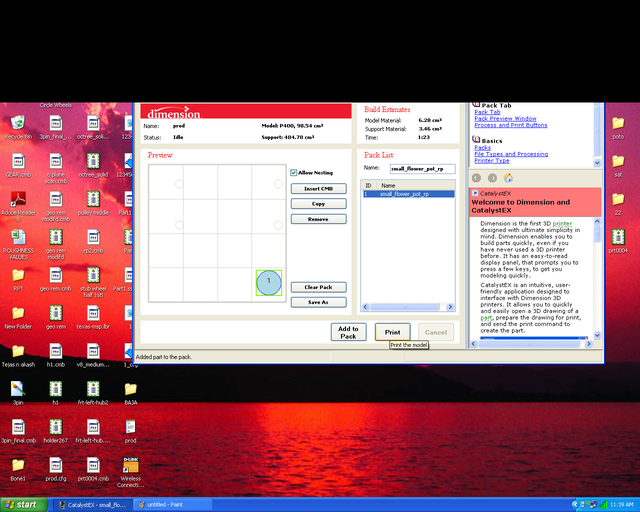This screenshot has height=512, width=640.
Task: Select the Adobe Reader 8 shortcut
Action: point(18,207)
